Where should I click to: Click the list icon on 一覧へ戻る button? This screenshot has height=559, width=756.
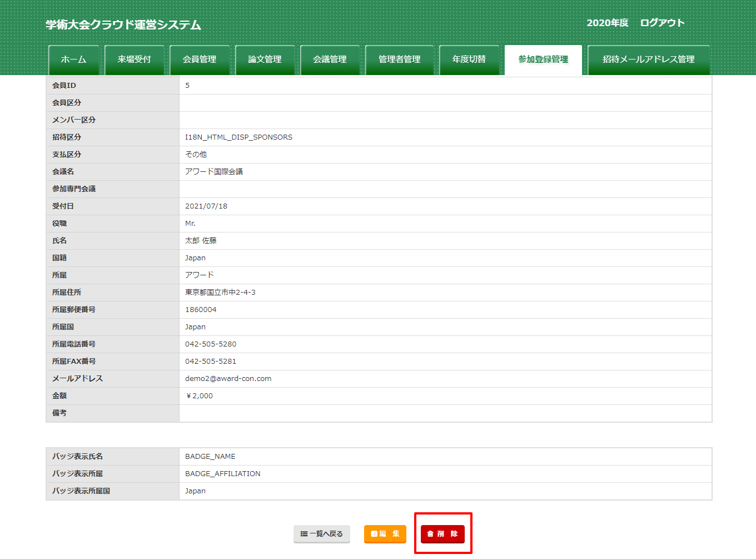tap(304, 534)
